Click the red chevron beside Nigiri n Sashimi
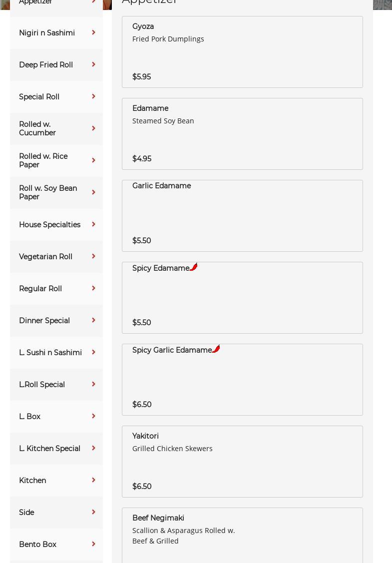Screen dimensions: 392x563 [93, 32]
